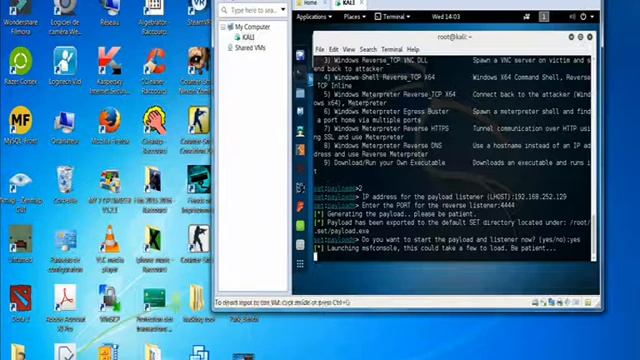Switch to the Home tab in VMware
This screenshot has height=360, width=640.
[x=310, y=3]
